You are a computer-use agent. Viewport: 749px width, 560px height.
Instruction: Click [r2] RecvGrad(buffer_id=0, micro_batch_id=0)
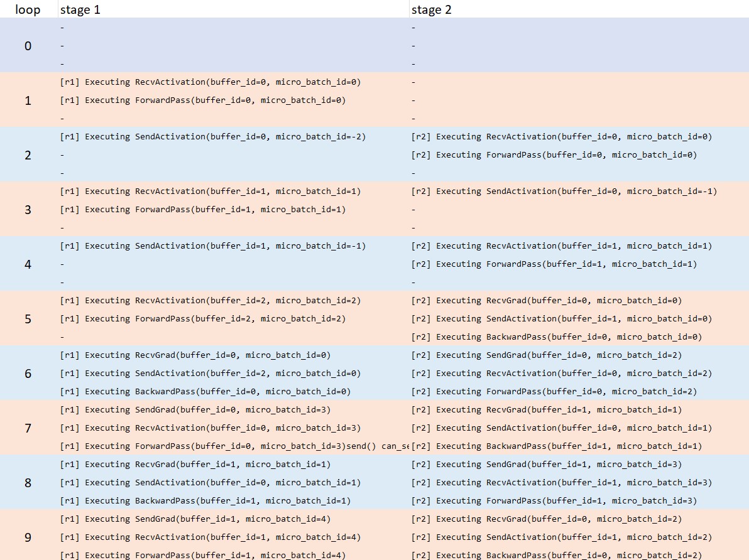click(x=547, y=301)
